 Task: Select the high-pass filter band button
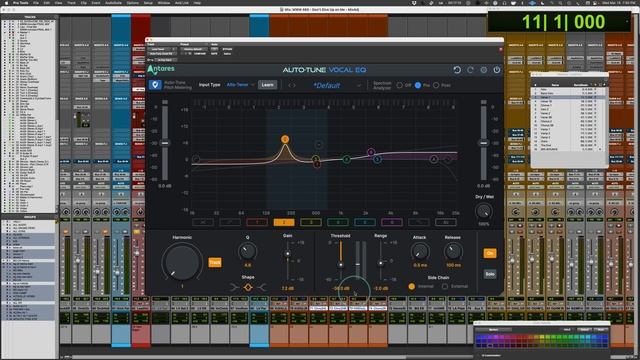(x=203, y=222)
